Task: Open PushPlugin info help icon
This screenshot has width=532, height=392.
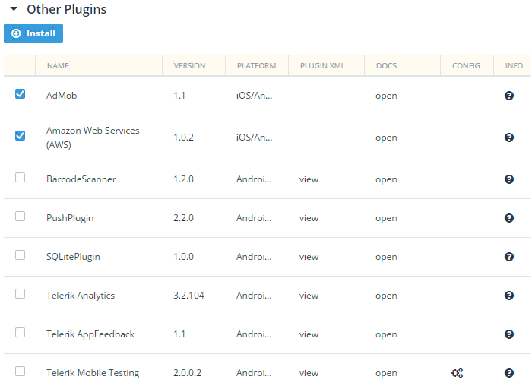Action: coord(509,218)
